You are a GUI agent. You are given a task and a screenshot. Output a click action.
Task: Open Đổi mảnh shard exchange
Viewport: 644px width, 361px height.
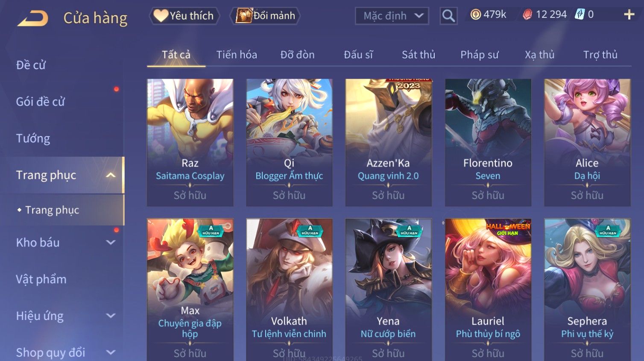tap(265, 16)
